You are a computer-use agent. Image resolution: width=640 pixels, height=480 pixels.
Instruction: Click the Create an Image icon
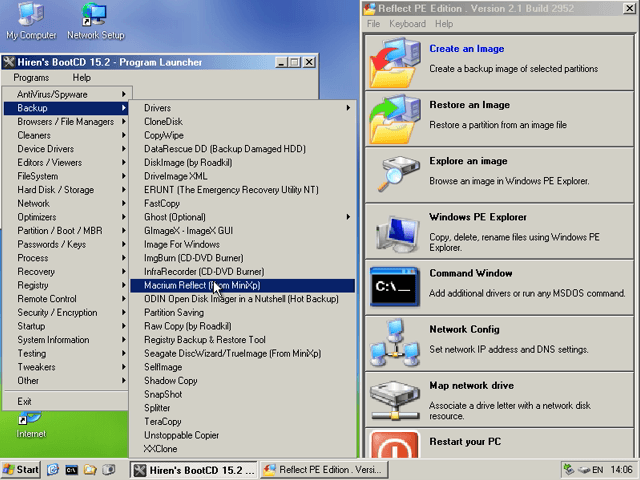[x=395, y=62]
